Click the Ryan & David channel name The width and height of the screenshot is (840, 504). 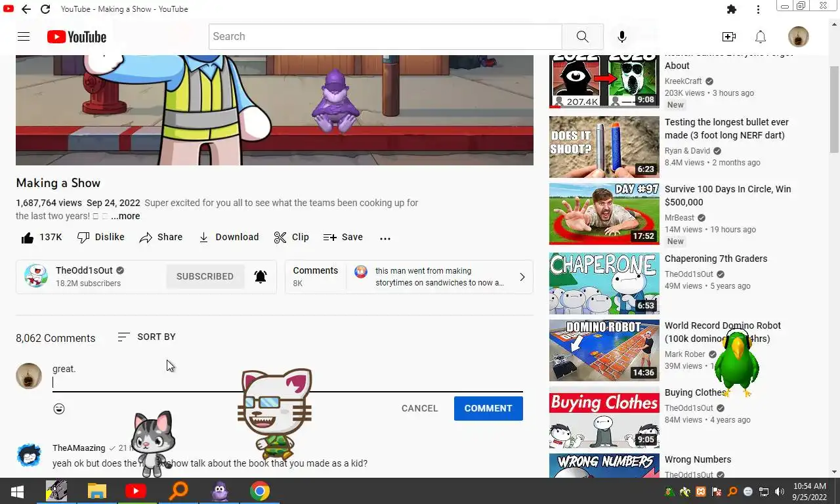(x=687, y=150)
